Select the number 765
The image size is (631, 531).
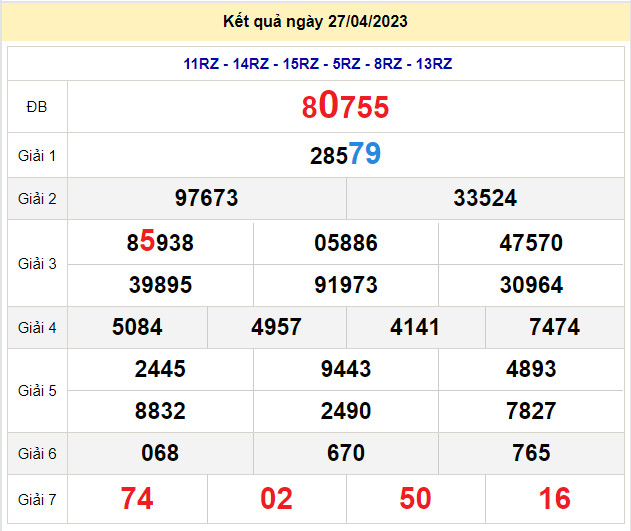point(531,453)
